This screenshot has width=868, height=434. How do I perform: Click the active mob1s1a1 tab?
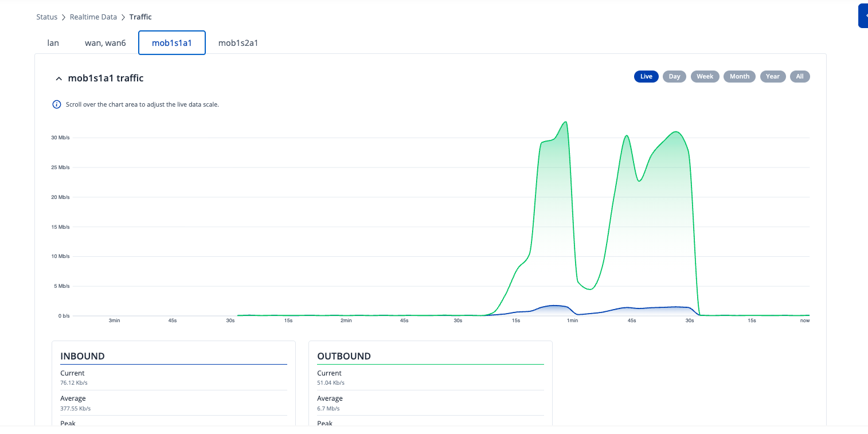[171, 43]
